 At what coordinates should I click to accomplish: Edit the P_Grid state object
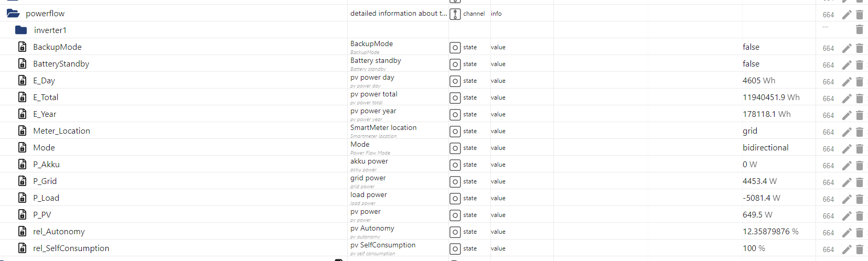point(846,182)
